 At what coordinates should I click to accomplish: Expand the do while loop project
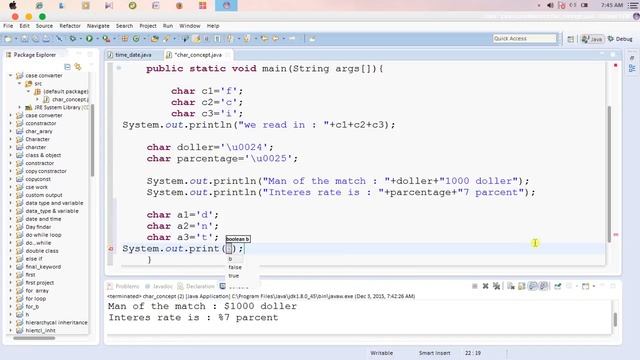click(10, 235)
